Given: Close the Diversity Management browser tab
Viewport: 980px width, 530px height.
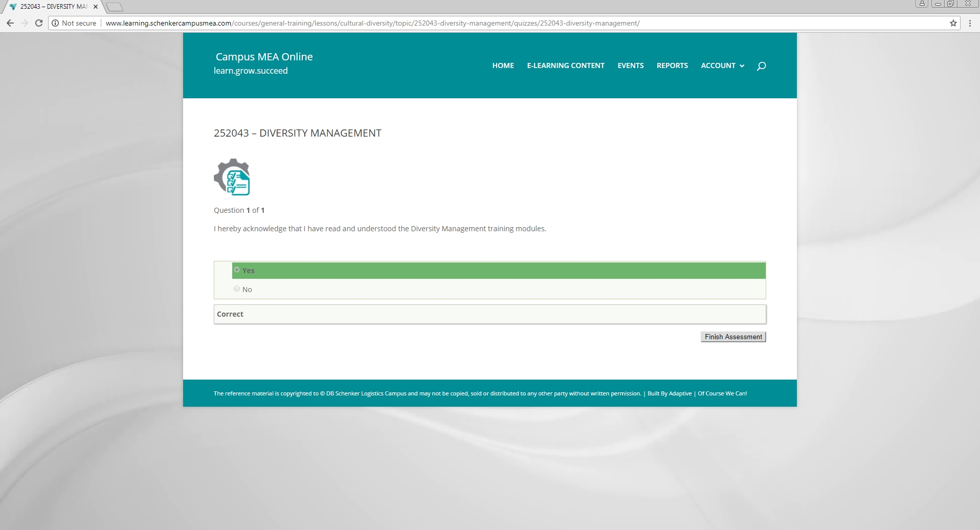Looking at the screenshot, I should pos(96,7).
